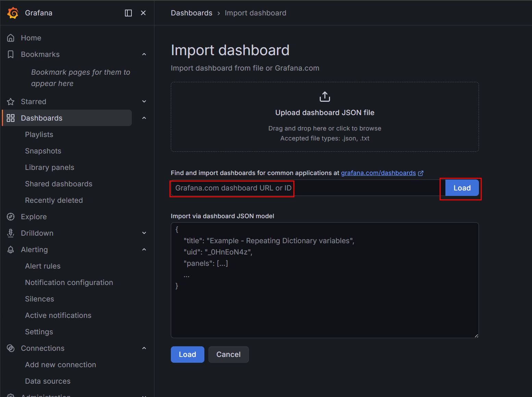Click the upload arrow icon
532x397 pixels.
(x=325, y=97)
